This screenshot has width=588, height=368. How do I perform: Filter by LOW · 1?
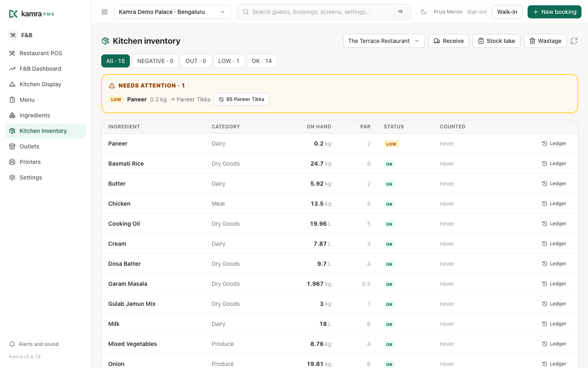[229, 61]
